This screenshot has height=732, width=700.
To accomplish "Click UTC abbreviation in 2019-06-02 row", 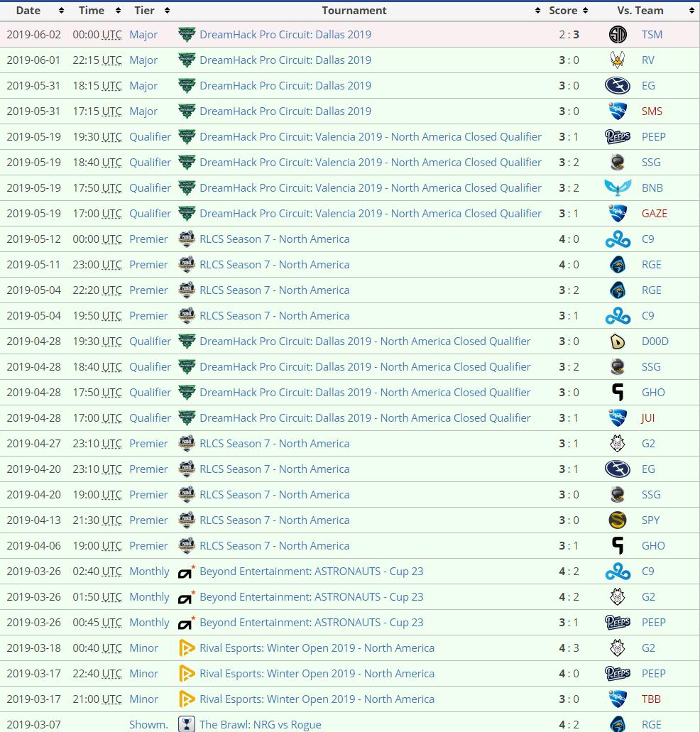I will pos(111,35).
